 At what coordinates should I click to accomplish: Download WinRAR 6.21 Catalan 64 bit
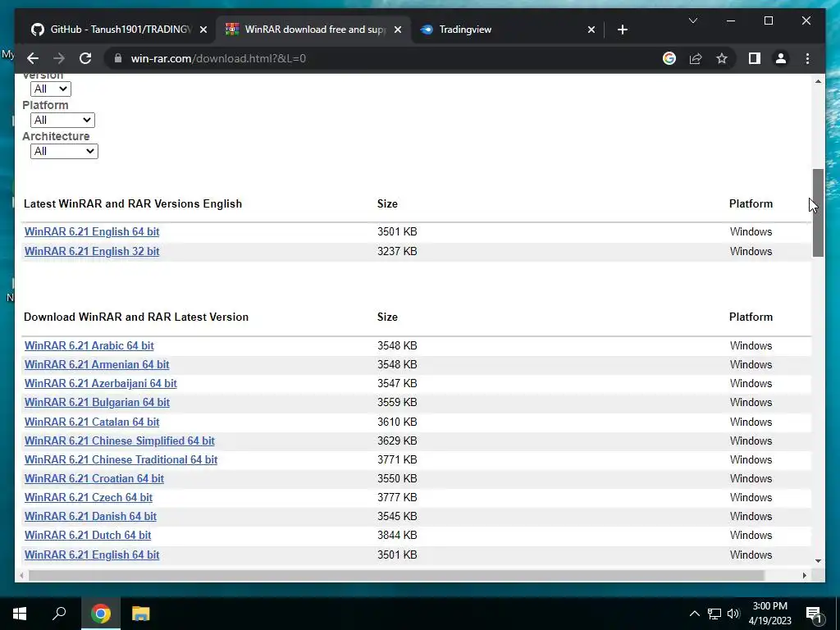coord(92,422)
